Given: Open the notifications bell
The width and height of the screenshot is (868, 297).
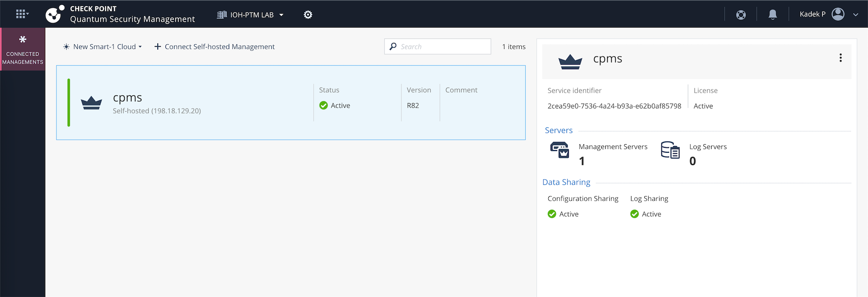Looking at the screenshot, I should [x=773, y=15].
